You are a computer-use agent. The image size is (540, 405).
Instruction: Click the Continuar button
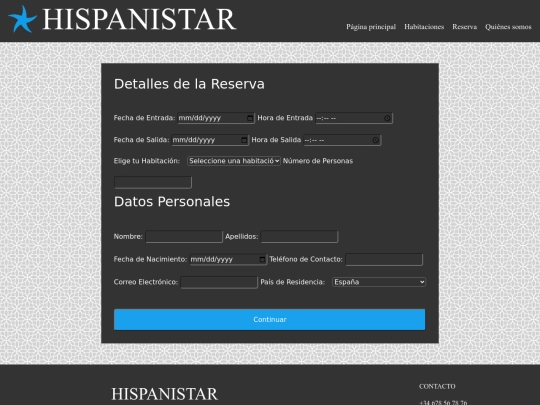coord(270,320)
